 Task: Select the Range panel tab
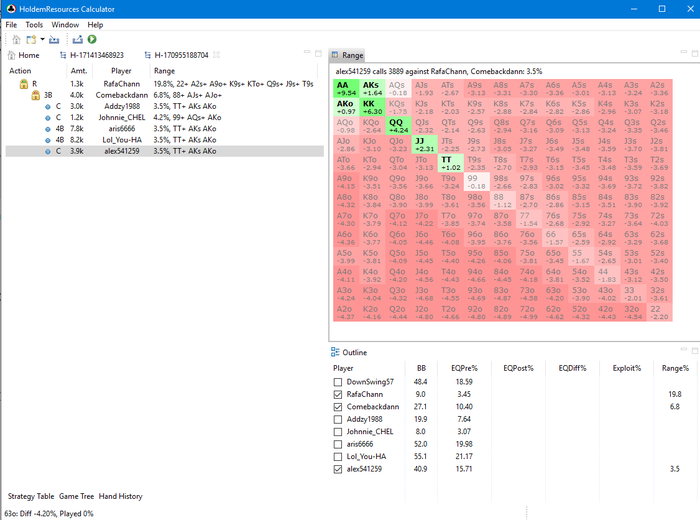pyautogui.click(x=347, y=55)
